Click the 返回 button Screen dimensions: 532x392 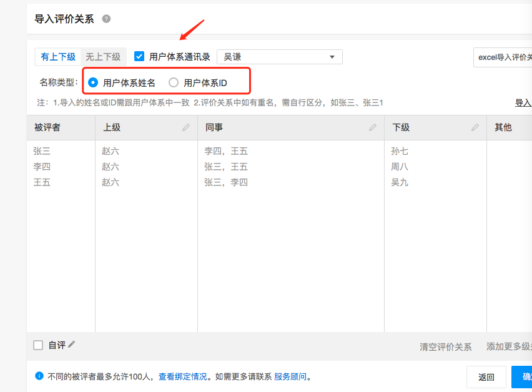tap(486, 377)
